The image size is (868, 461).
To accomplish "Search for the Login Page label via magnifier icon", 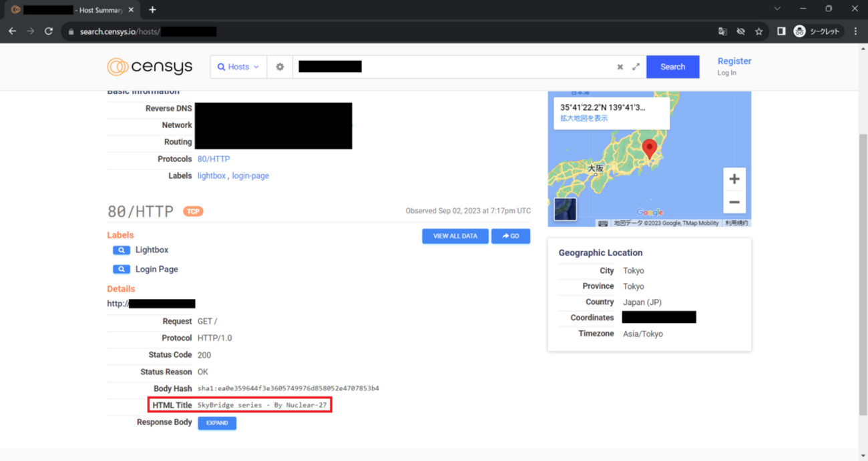I will pyautogui.click(x=122, y=270).
